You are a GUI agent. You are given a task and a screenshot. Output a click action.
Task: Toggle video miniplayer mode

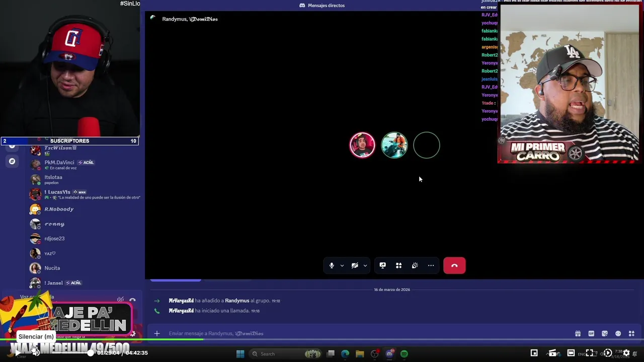point(534,353)
